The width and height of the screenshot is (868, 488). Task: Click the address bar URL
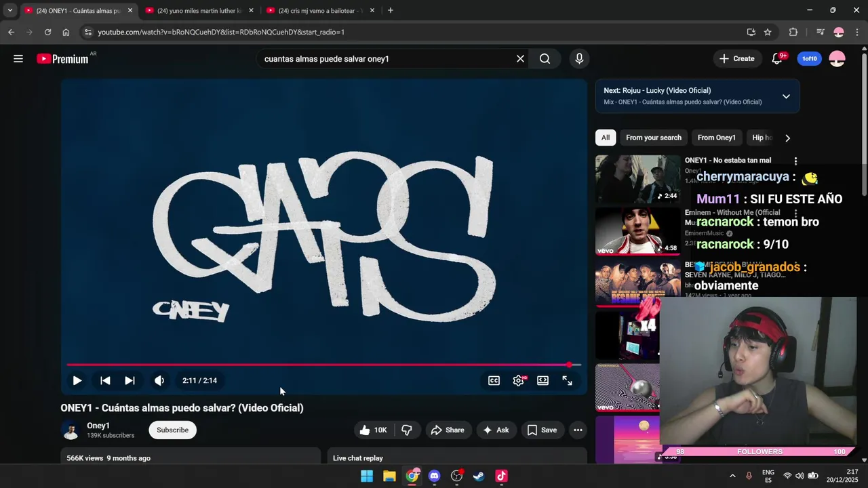(221, 32)
